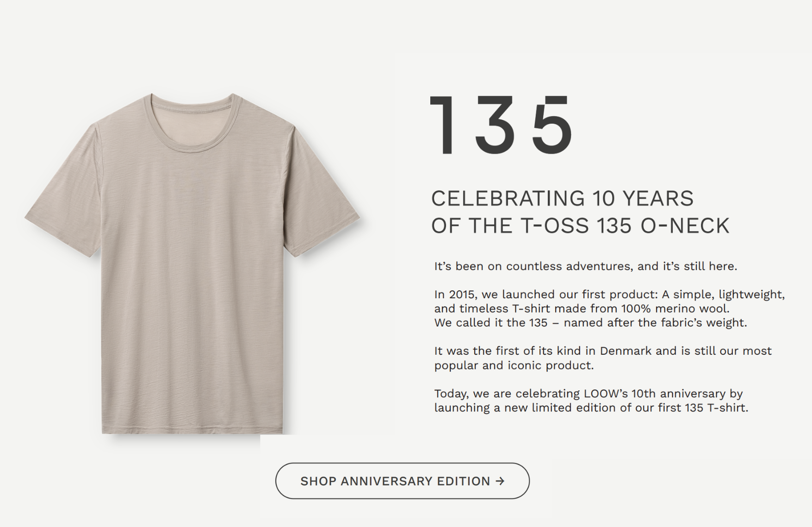The height and width of the screenshot is (527, 812).
Task: Click the arrow icon in the shop button
Action: coord(500,481)
